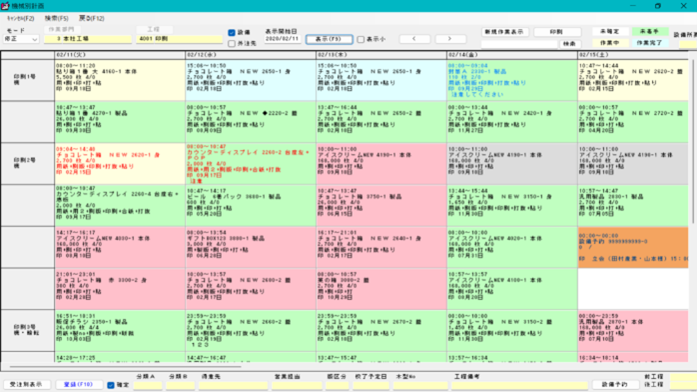Viewport: 697px width, 392px height.
Task: Toggle the 確定 checkbox
Action: click(111, 385)
